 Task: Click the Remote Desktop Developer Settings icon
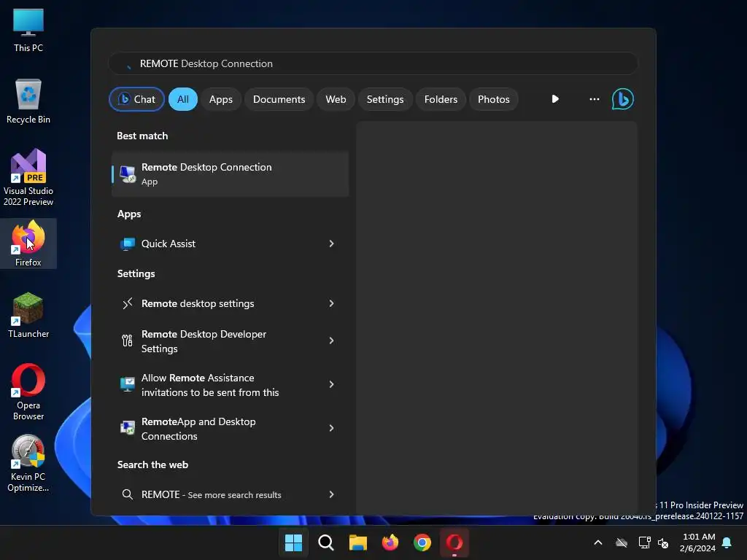tap(127, 341)
